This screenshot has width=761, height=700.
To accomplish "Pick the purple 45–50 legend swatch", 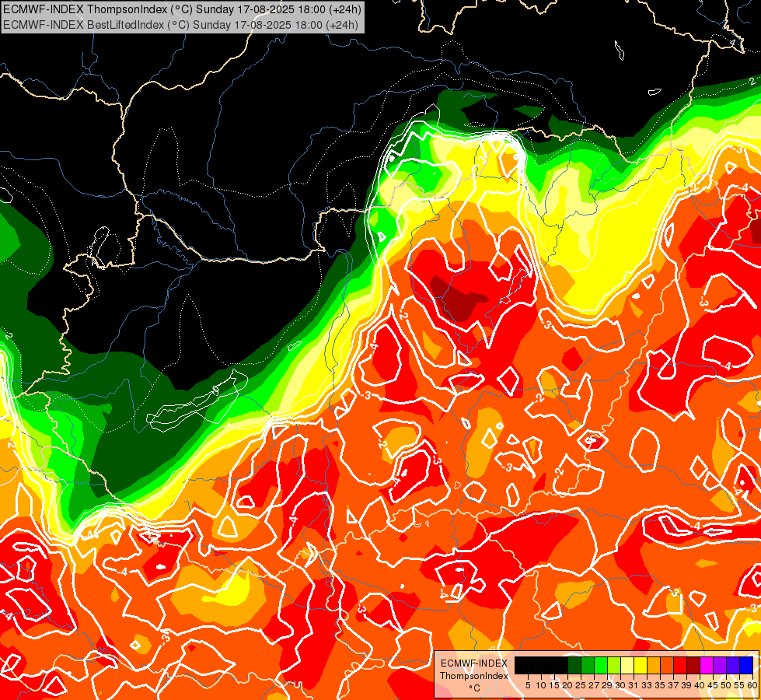I will click(721, 665).
